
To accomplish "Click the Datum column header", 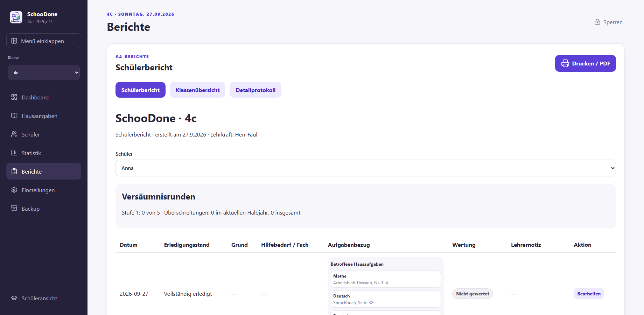I will pyautogui.click(x=128, y=245).
